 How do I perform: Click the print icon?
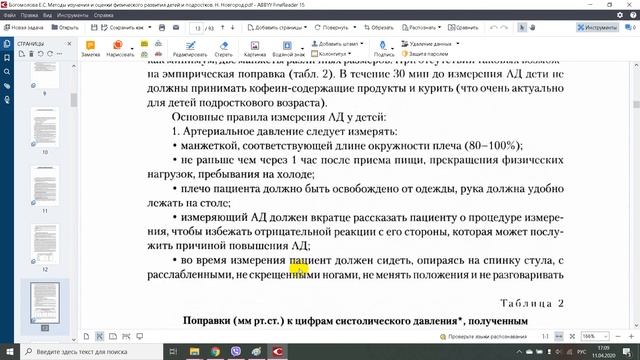[x=162, y=27]
